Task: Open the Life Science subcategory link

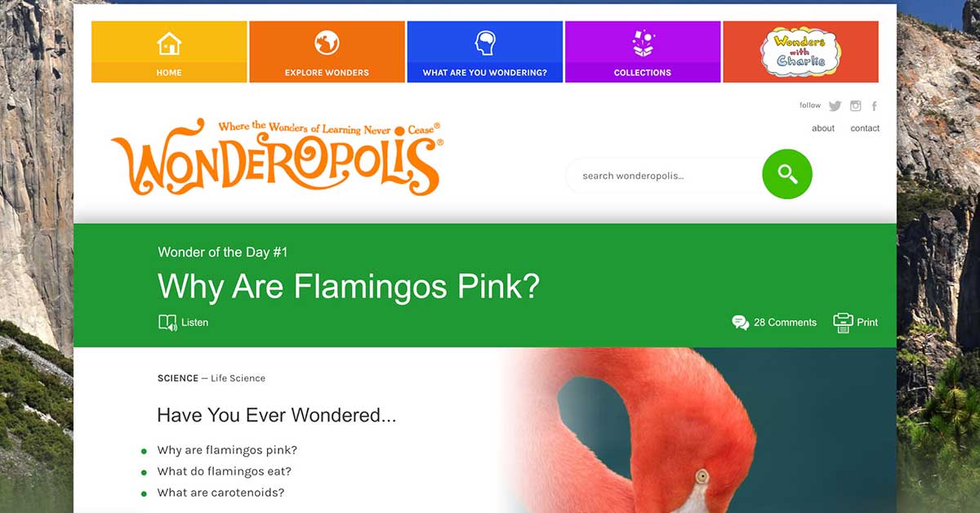Action: point(238,378)
